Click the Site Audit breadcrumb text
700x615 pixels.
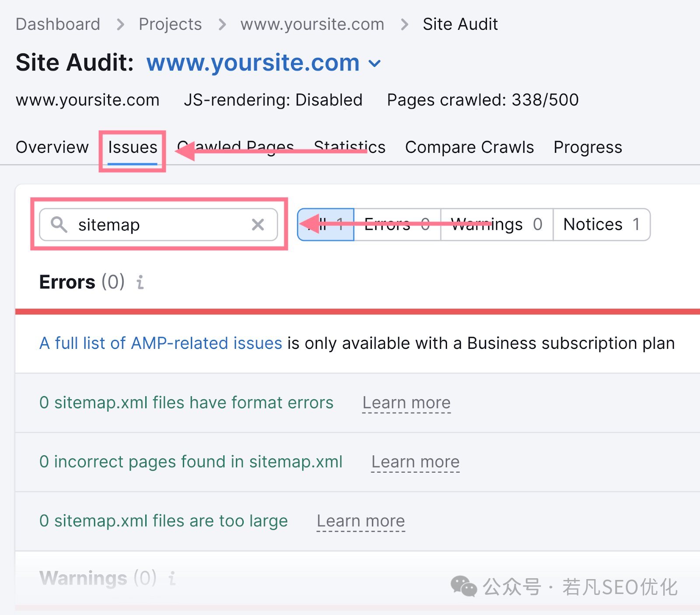460,24
